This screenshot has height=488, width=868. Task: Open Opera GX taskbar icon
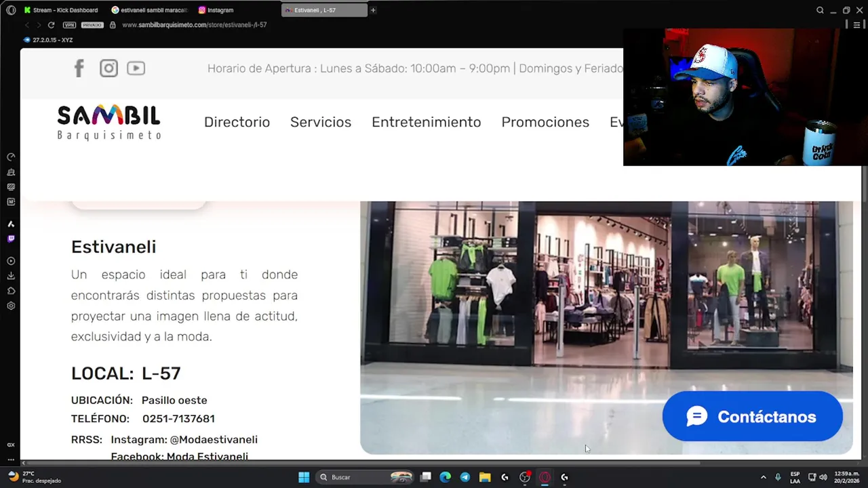coord(545,477)
